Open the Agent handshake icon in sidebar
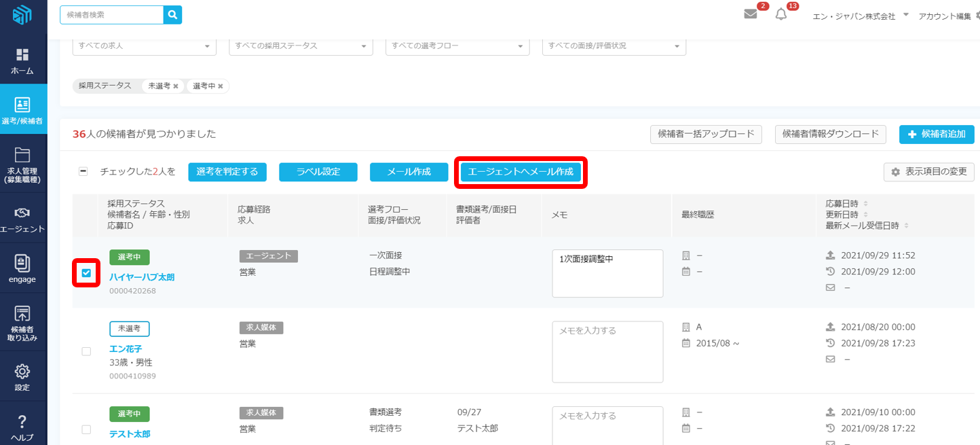This screenshot has width=980, height=445. point(22,219)
